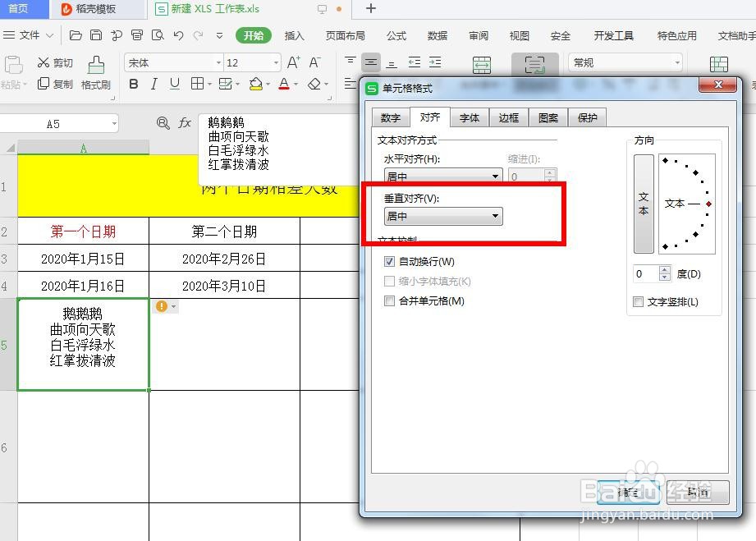Open the cell borders icon

point(195,84)
